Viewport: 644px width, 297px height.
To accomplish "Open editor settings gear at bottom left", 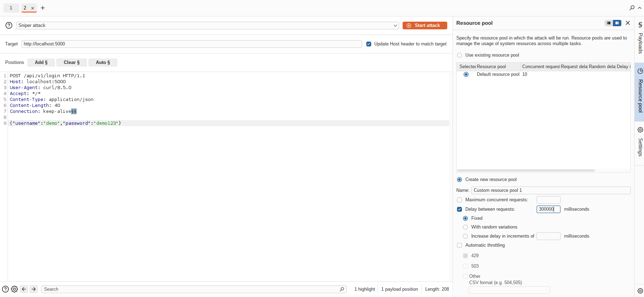I will [14, 289].
